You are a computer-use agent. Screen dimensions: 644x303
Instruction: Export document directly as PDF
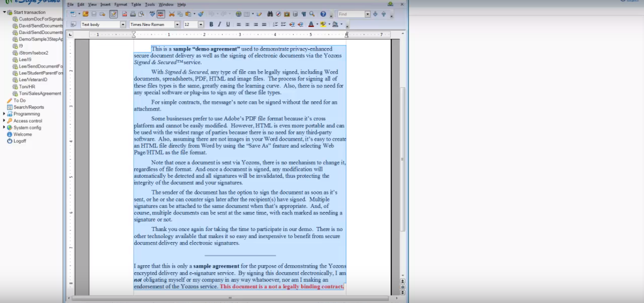(x=125, y=14)
